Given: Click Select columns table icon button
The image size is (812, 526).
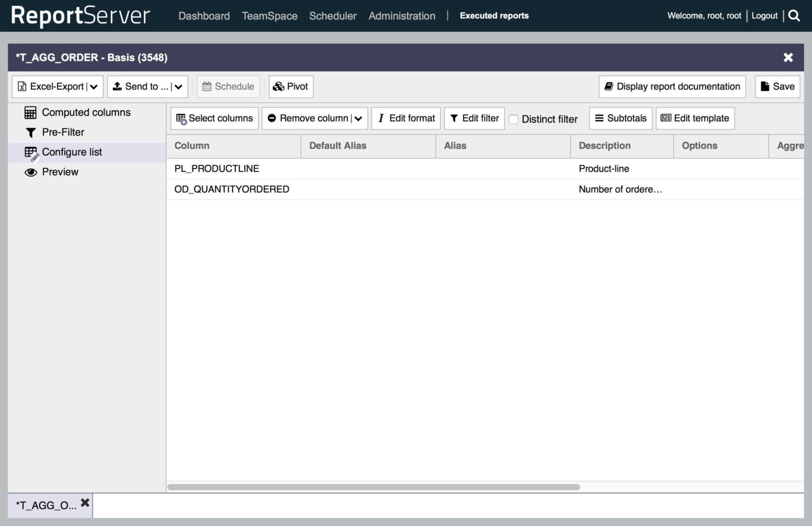Looking at the screenshot, I should point(215,118).
